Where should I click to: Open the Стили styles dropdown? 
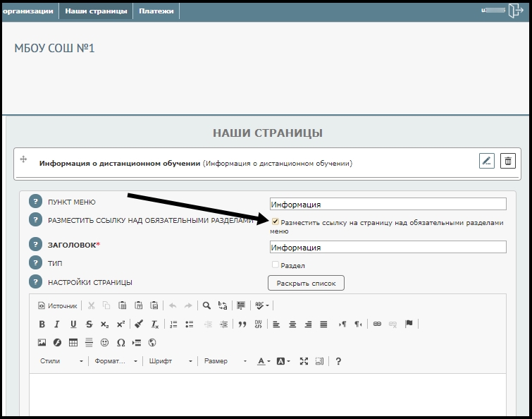click(61, 361)
